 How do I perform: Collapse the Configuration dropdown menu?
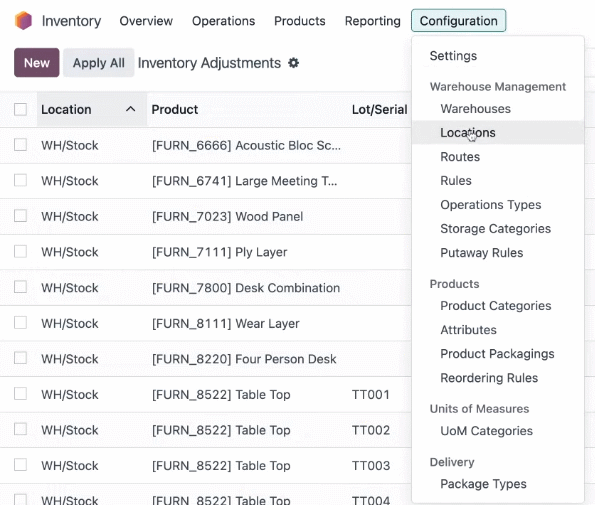pos(458,21)
